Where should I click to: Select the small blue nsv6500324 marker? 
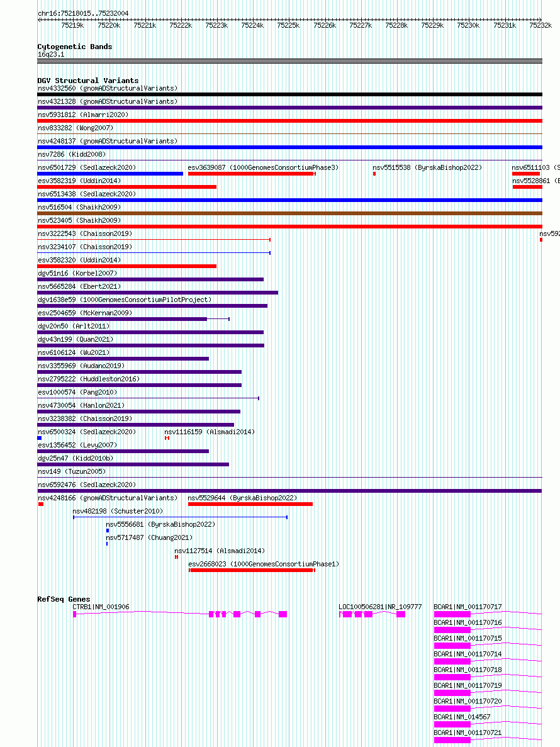coord(40,438)
